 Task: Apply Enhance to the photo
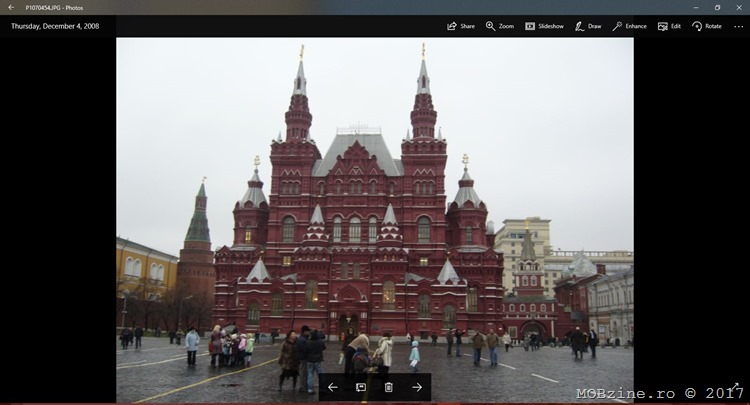coord(629,26)
